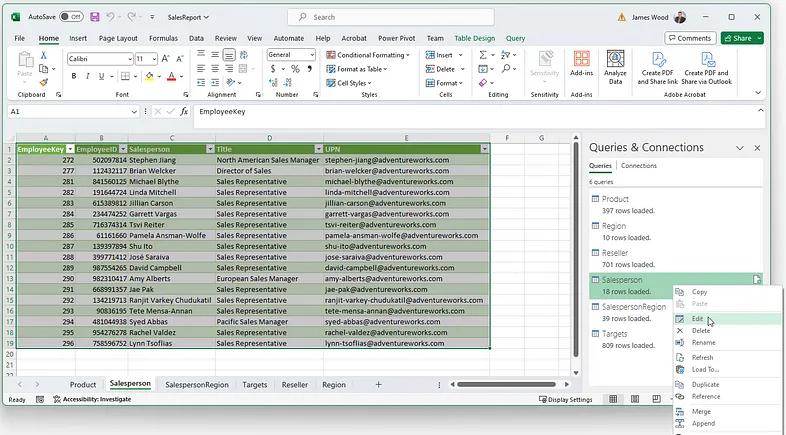This screenshot has height=435, width=786.
Task: Click Create PDF and Share link
Action: [x=657, y=68]
